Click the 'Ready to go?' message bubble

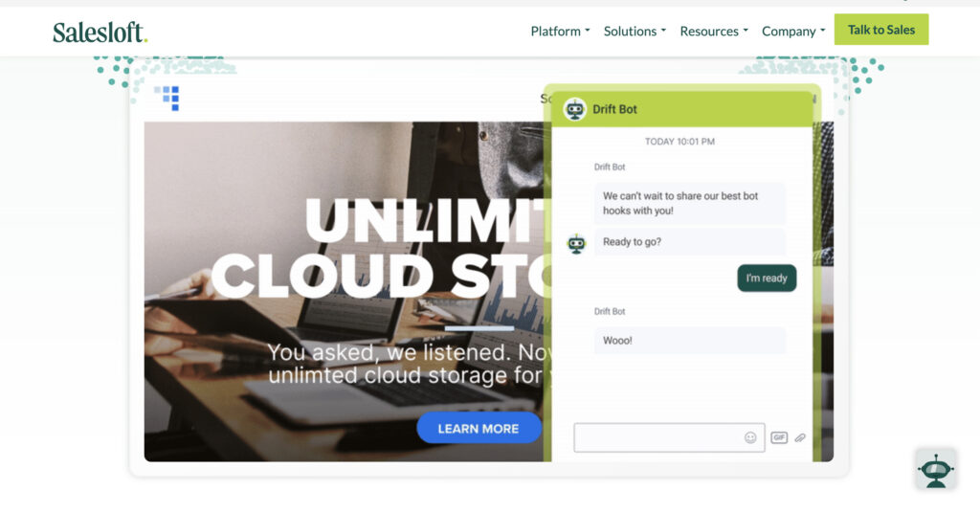point(690,242)
